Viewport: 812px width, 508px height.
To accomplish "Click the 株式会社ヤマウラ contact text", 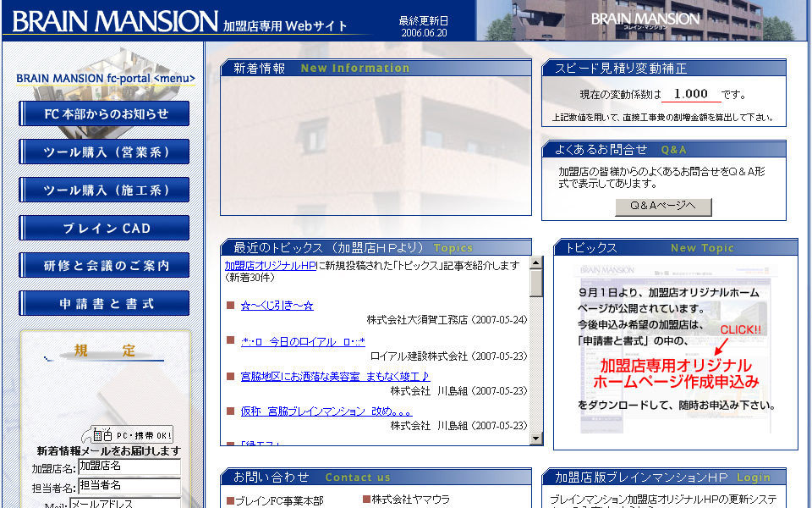I will 411,500.
